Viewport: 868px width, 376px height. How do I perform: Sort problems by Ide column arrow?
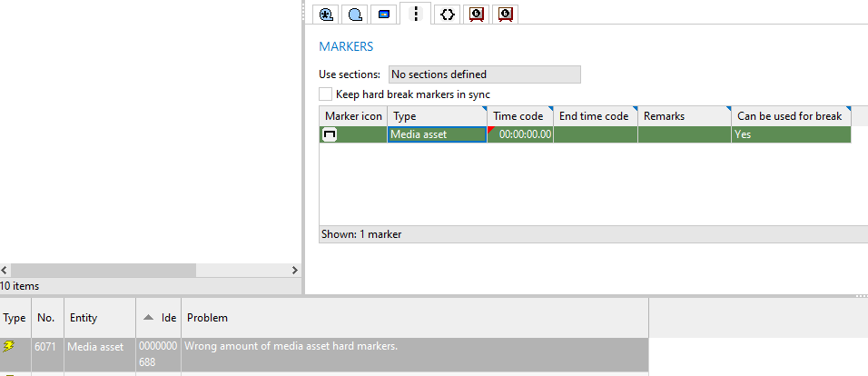tap(148, 317)
